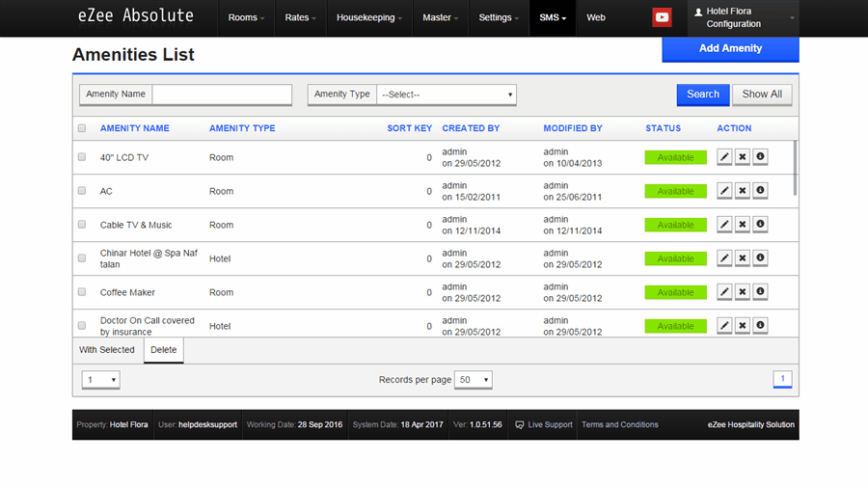This screenshot has width=868, height=487.
Task: Click the Live Support chat icon
Action: [x=519, y=425]
